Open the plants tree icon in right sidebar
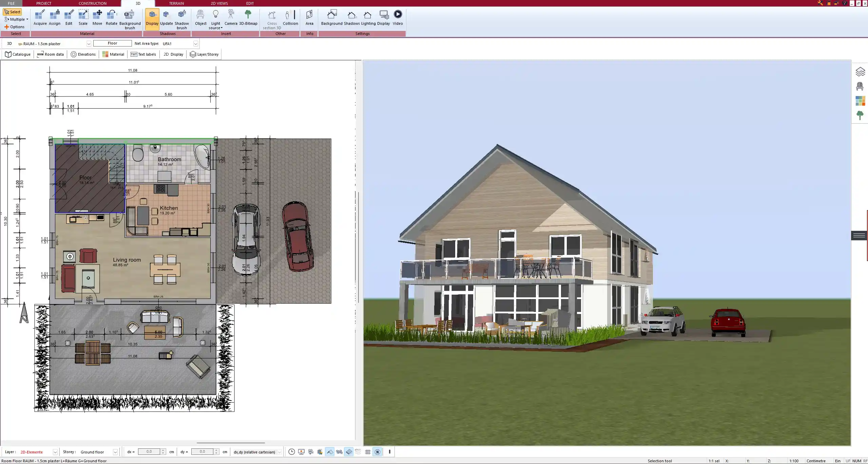Screen dimensions: 868x464 (x=860, y=115)
